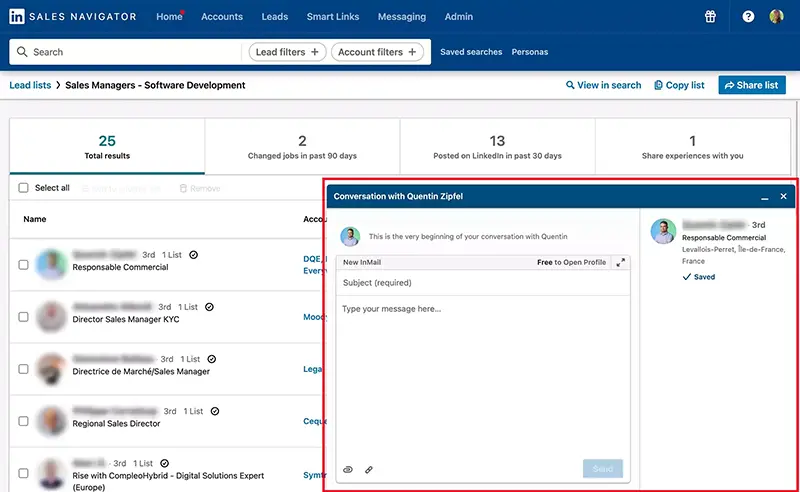This screenshot has width=800, height=492.
Task: Click the attachment link icon in composer
Action: pyautogui.click(x=369, y=470)
